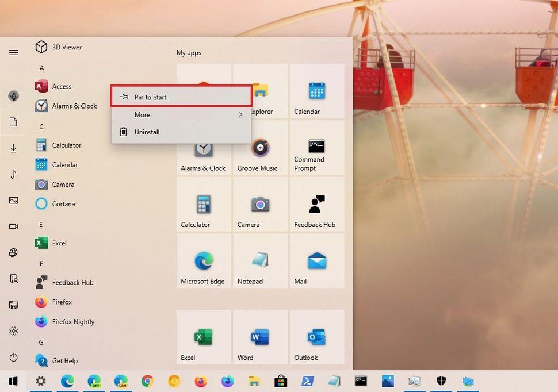Open the Command Prompt tile

click(317, 148)
